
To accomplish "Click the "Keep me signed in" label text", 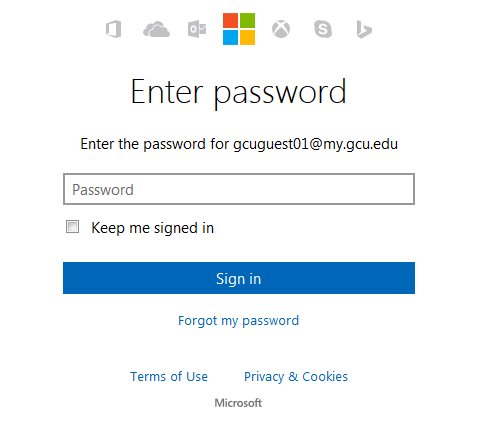I will tap(153, 228).
